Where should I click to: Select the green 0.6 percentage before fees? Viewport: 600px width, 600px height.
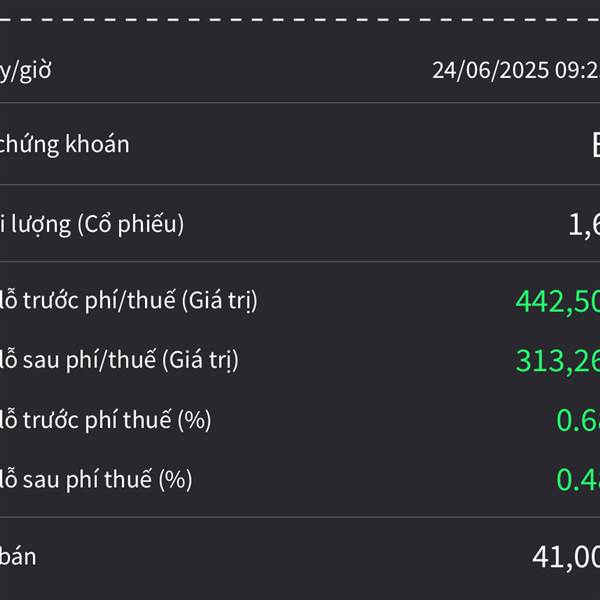coord(578,421)
